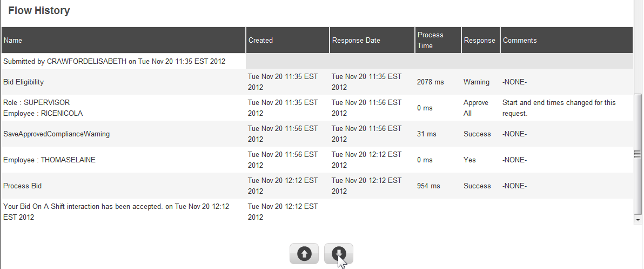Screen dimensions: 644x269
Task: Click Employee : THOMASELAINE entry
Action: (50, 160)
